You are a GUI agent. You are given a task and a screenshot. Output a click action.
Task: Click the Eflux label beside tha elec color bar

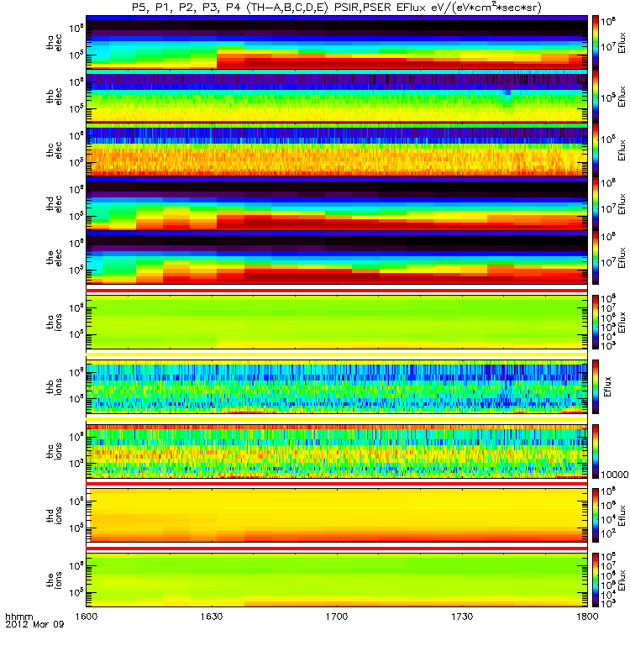coord(622,43)
